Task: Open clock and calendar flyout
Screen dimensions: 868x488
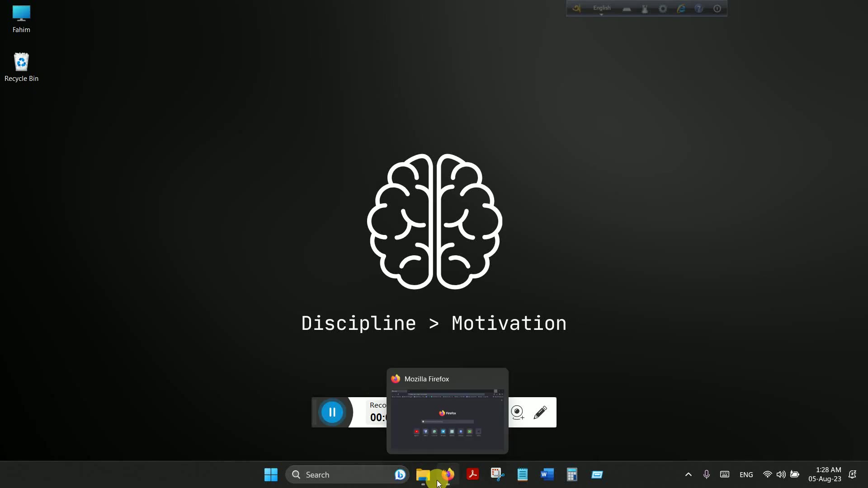Action: coord(825,474)
